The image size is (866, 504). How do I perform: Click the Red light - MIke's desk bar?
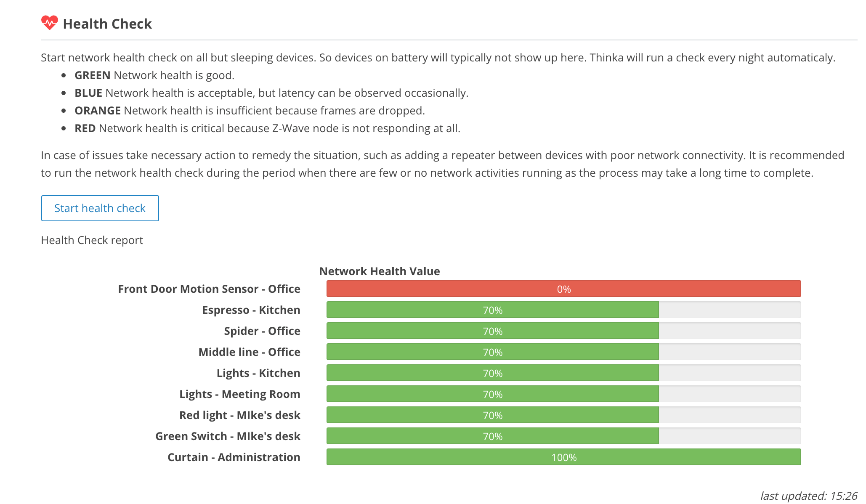[x=492, y=415]
